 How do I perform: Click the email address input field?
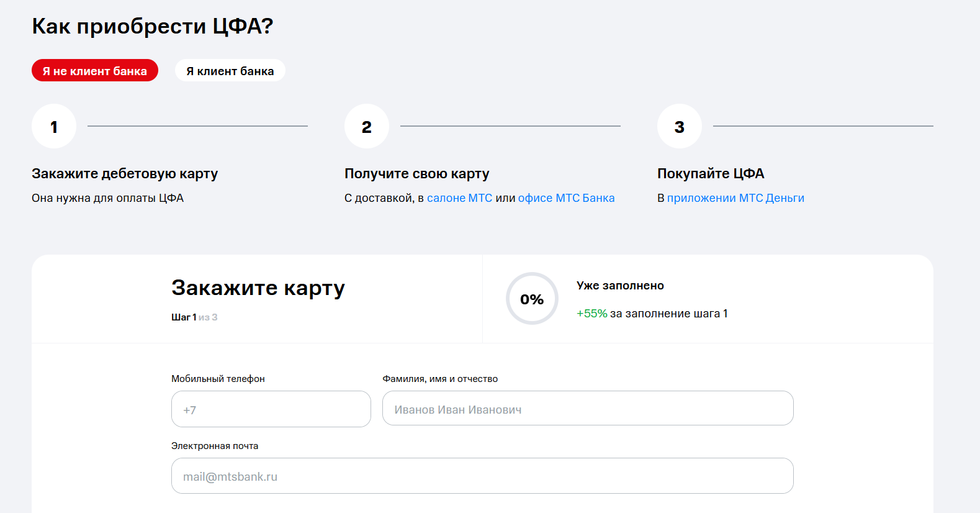(x=482, y=476)
